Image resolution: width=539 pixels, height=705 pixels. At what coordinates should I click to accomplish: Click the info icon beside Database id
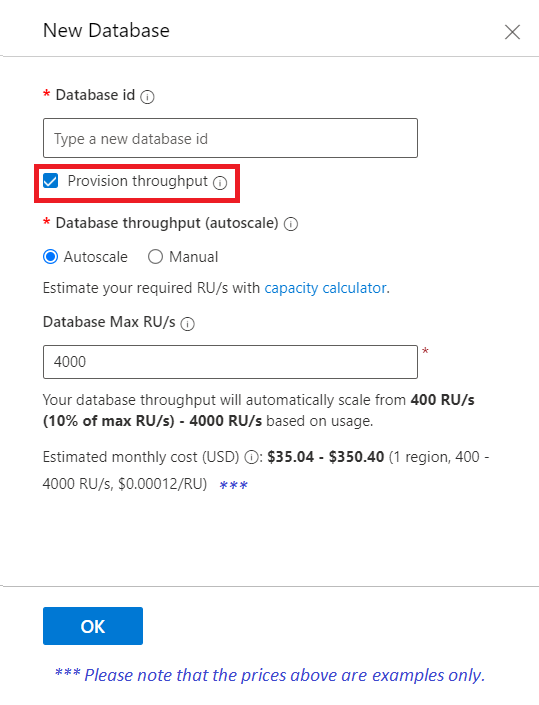pos(147,97)
